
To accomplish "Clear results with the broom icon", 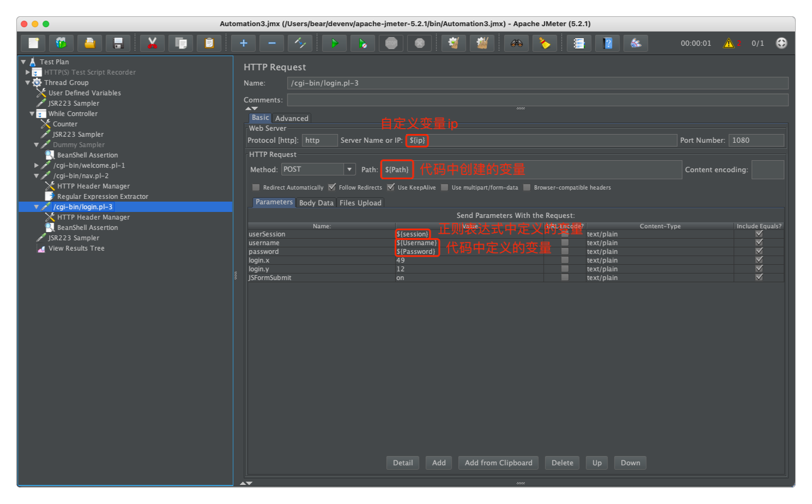I will pyautogui.click(x=453, y=43).
